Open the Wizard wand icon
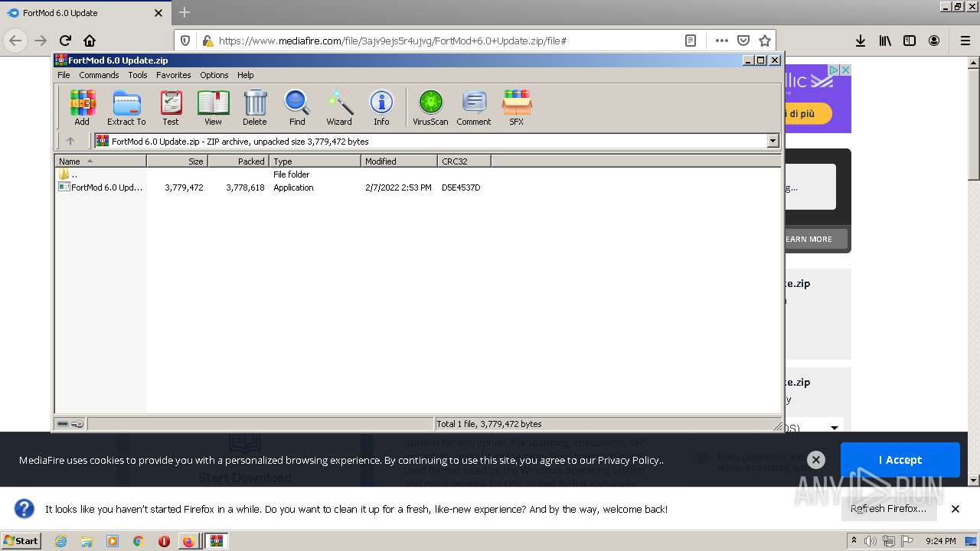The image size is (980, 551). [x=339, y=107]
